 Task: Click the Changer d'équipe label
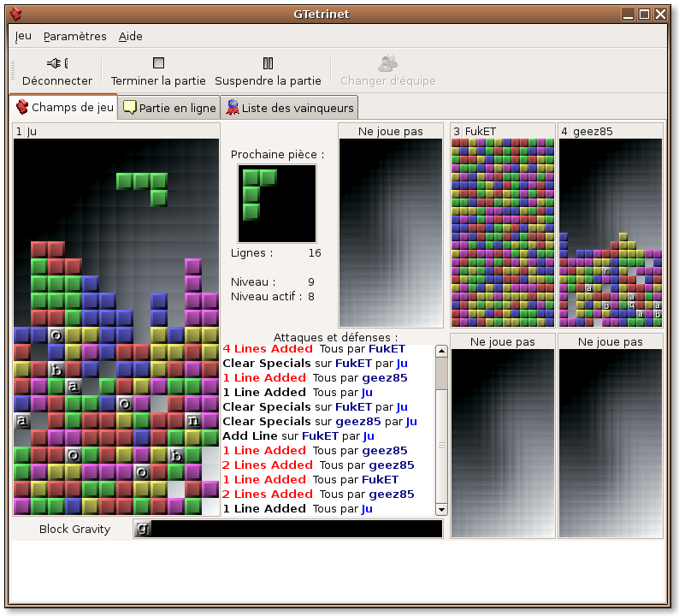[x=388, y=81]
